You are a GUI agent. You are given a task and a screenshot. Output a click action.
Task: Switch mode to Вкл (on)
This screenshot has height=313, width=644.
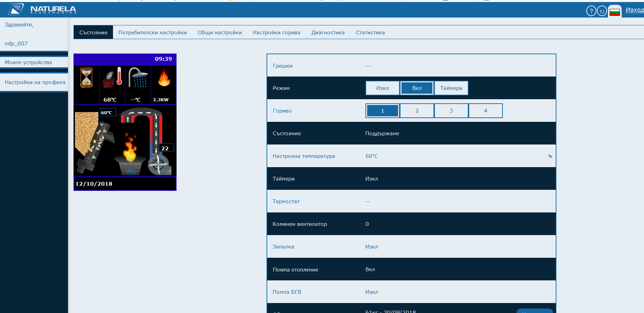tap(417, 88)
